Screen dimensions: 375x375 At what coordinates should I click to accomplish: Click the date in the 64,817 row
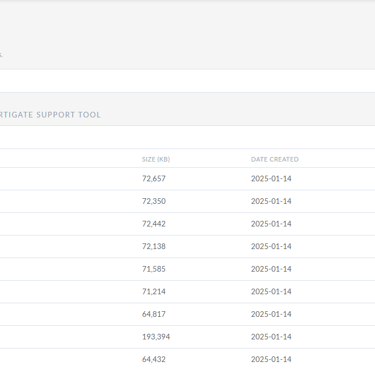tap(271, 314)
